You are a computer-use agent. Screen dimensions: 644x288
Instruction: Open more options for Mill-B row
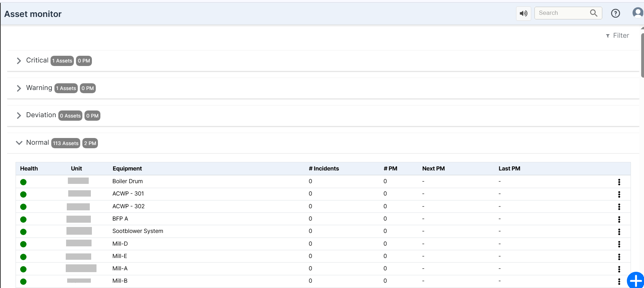[x=619, y=281]
